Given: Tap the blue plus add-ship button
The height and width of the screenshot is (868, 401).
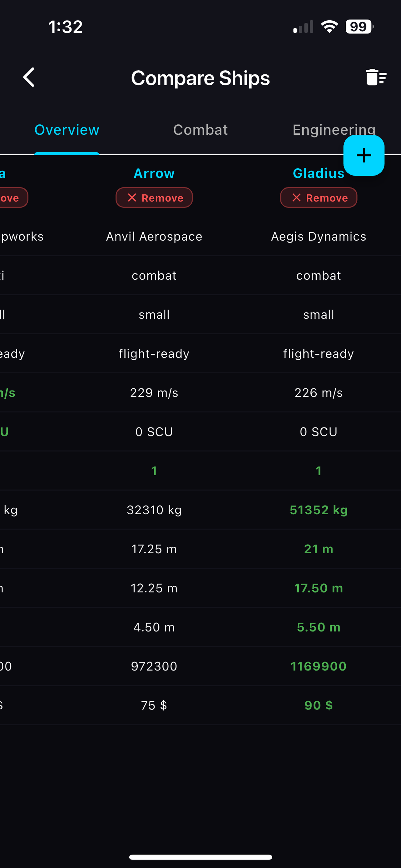Looking at the screenshot, I should point(364,155).
